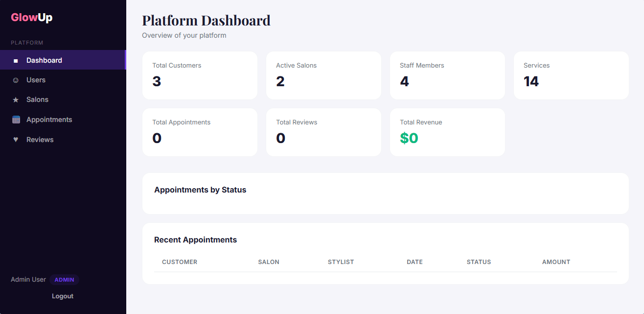Click the Reviews heart icon
The height and width of the screenshot is (314, 644).
16,140
